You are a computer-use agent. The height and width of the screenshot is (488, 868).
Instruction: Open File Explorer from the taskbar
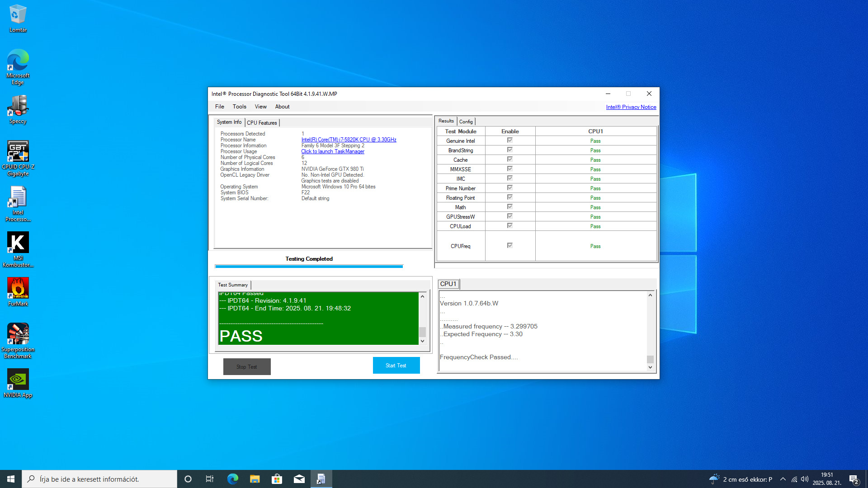[255, 479]
